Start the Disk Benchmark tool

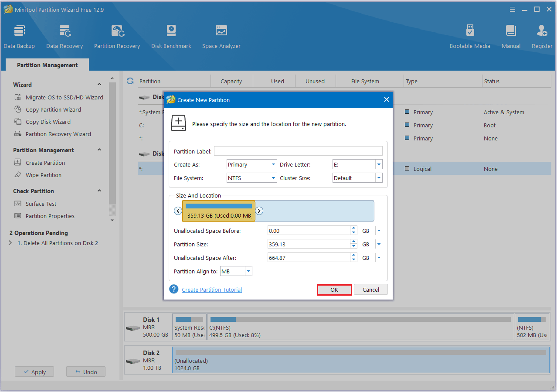[171, 37]
